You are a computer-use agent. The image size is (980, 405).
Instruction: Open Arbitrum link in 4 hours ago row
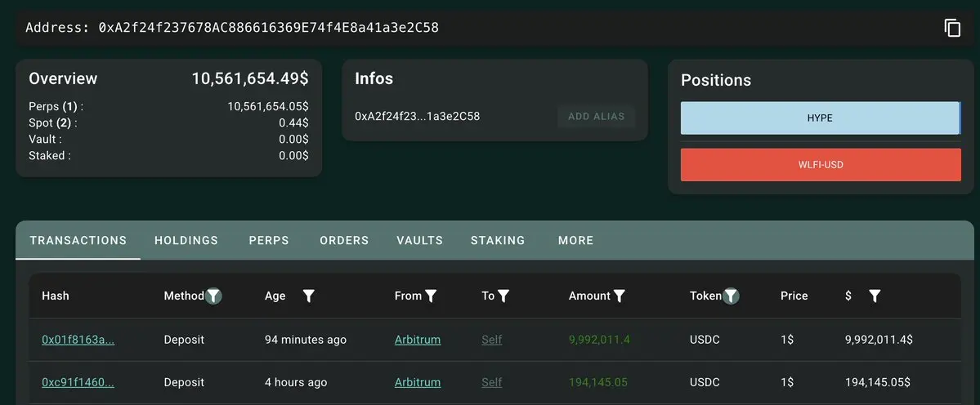[418, 382]
